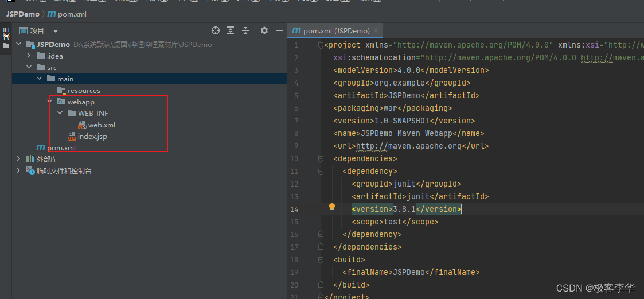The image size is (644, 299).
Task: Open project panel settings gear
Action: [264, 30]
